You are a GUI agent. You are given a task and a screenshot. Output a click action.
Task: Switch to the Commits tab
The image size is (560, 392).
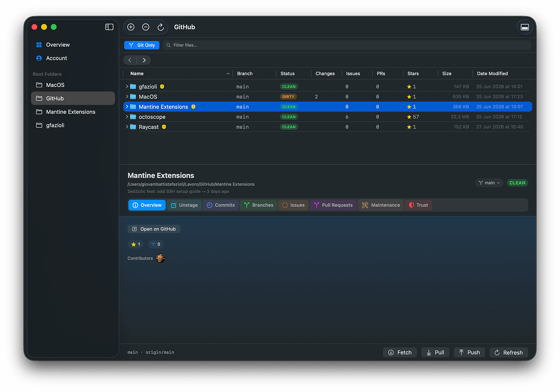click(x=221, y=205)
